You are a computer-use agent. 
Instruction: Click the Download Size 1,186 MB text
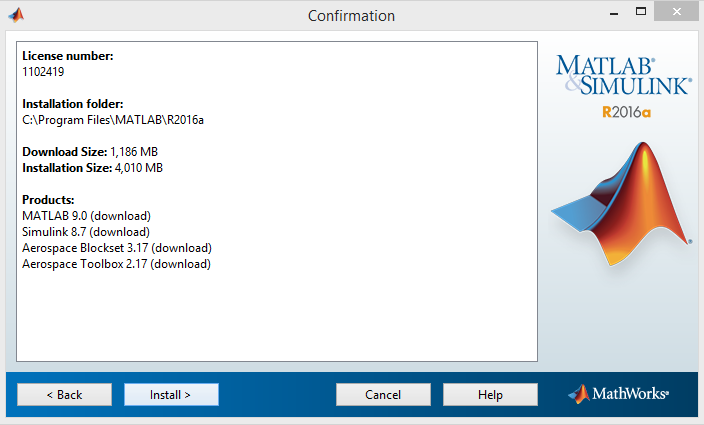(x=90, y=152)
